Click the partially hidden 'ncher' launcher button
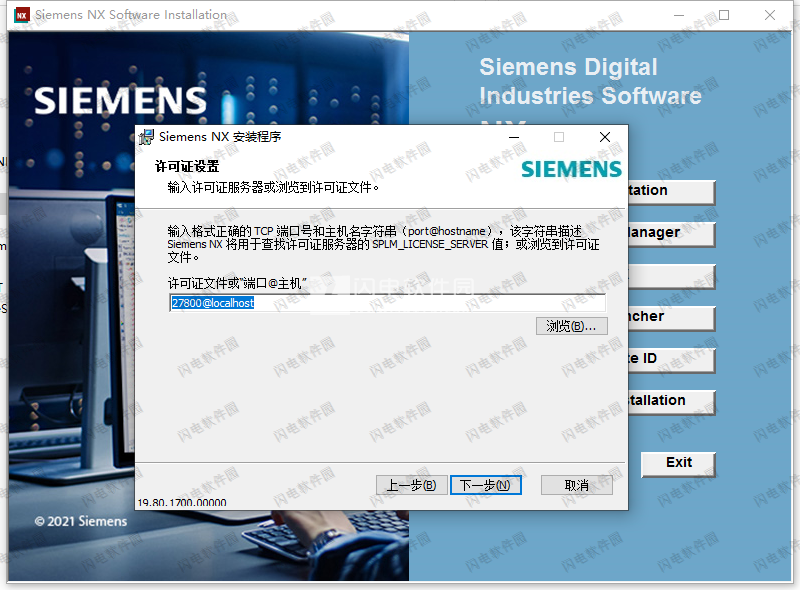 tap(671, 318)
